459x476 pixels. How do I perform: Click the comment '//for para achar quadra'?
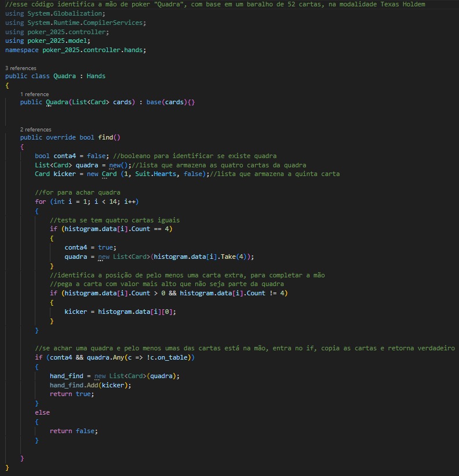(x=78, y=192)
